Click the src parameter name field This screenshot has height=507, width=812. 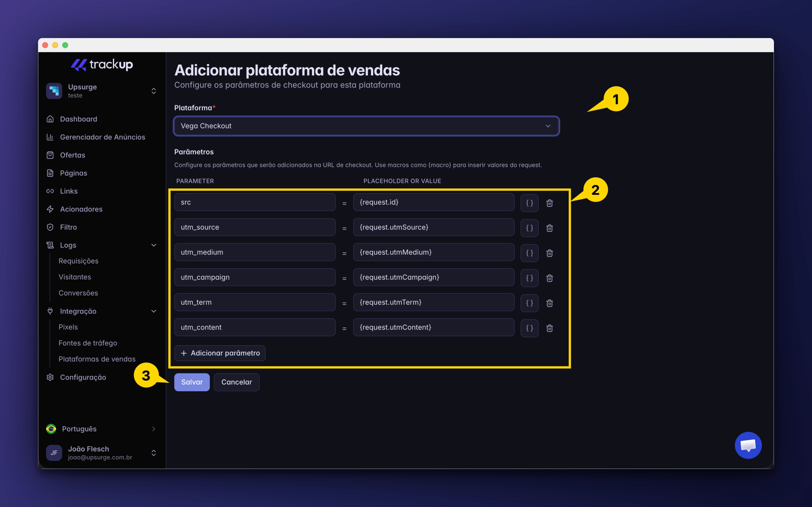point(255,202)
